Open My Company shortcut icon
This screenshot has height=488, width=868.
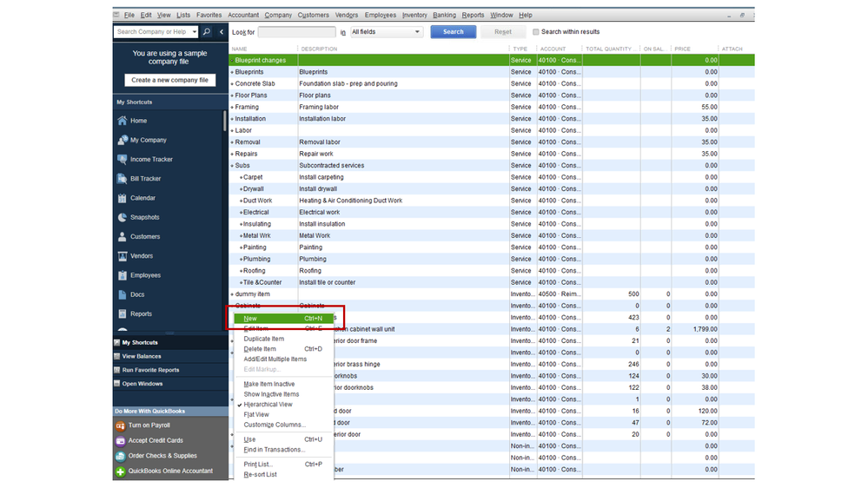click(123, 140)
